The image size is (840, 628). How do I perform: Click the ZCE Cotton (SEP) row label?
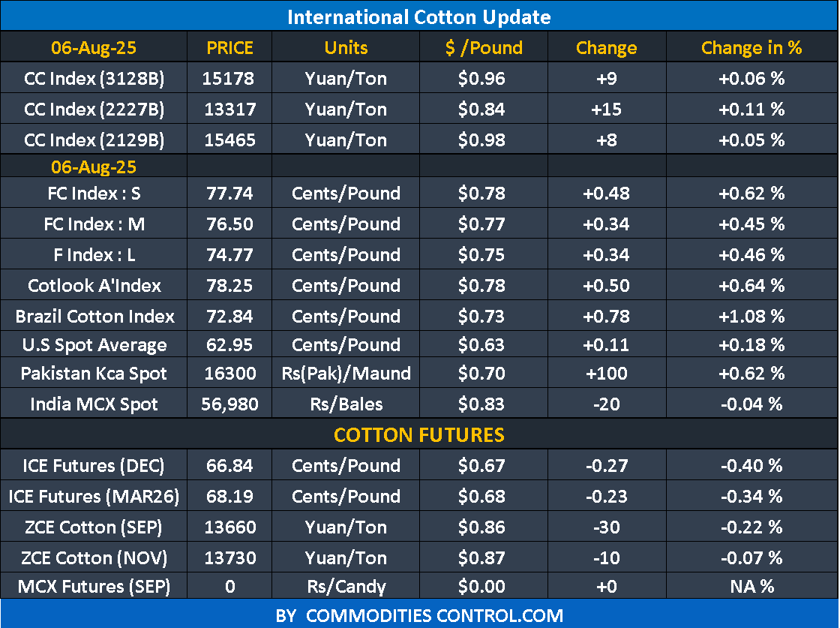[94, 527]
